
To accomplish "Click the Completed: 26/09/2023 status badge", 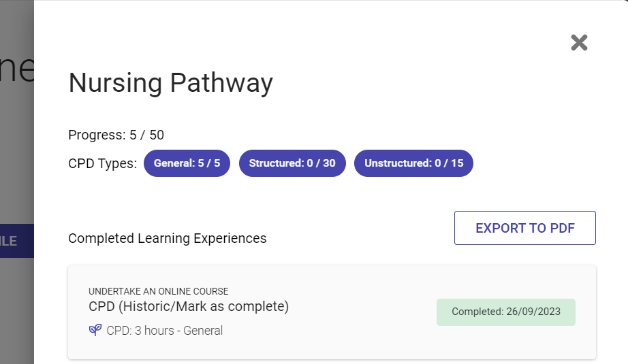I will click(x=505, y=312).
